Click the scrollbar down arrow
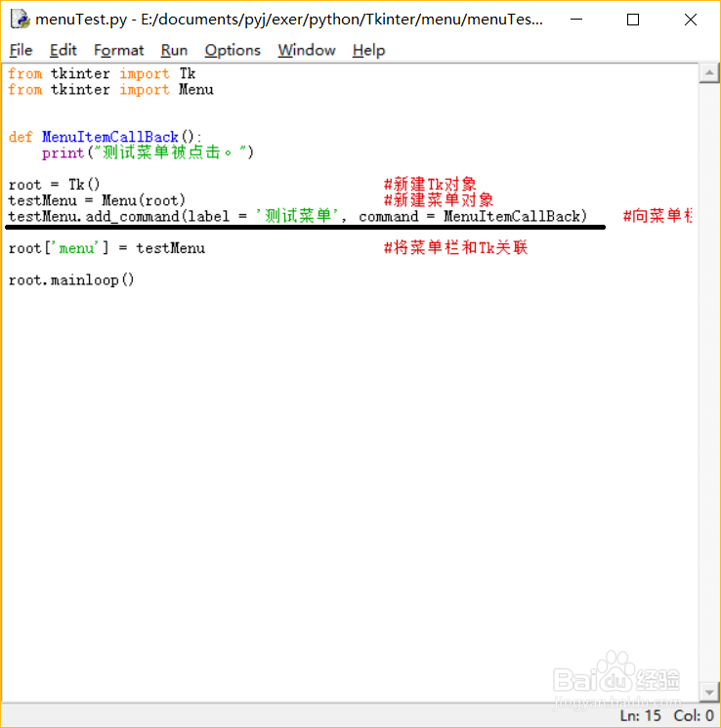This screenshot has width=721, height=728. tap(709, 693)
